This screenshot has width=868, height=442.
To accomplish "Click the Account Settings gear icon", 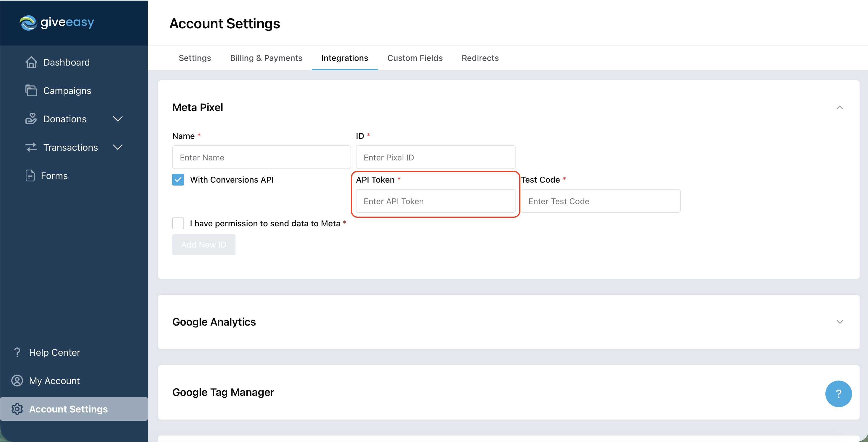I will tap(17, 409).
